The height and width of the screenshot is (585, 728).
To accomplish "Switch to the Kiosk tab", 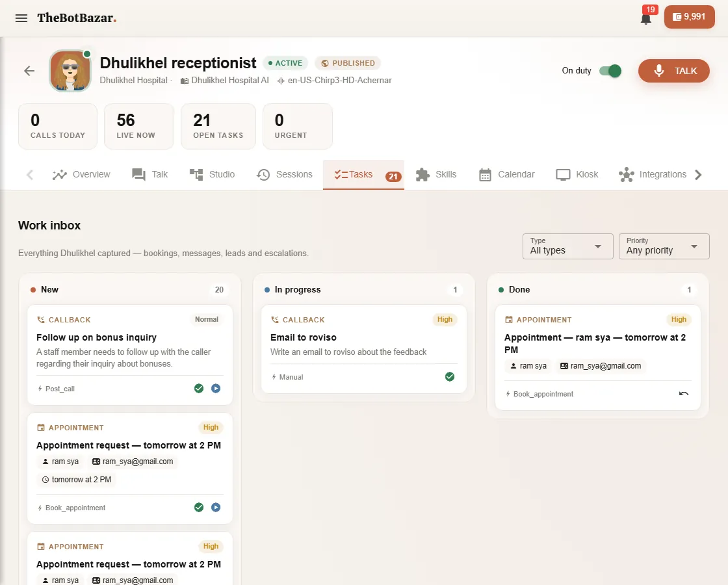I will [577, 175].
